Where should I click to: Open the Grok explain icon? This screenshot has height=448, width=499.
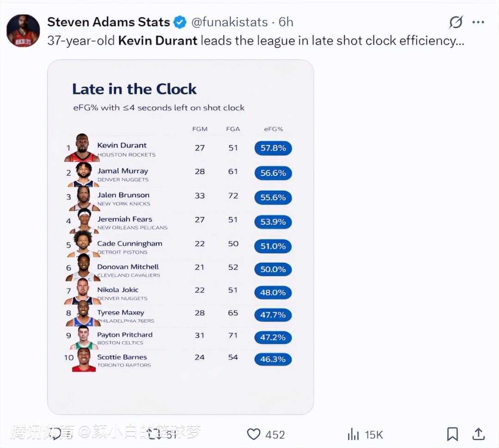(456, 22)
